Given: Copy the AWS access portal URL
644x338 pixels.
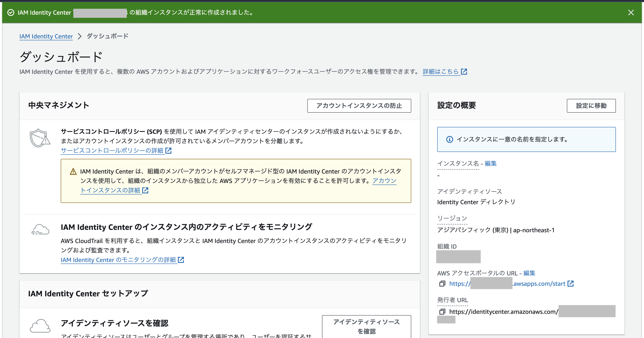Looking at the screenshot, I should tap(442, 284).
